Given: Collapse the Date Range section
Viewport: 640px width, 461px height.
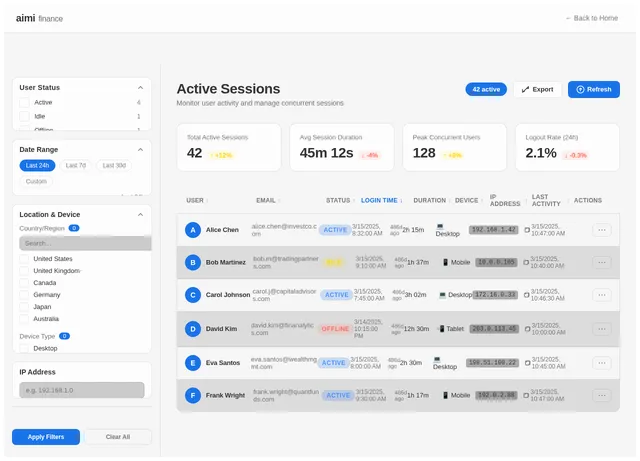Looking at the screenshot, I should pos(140,149).
